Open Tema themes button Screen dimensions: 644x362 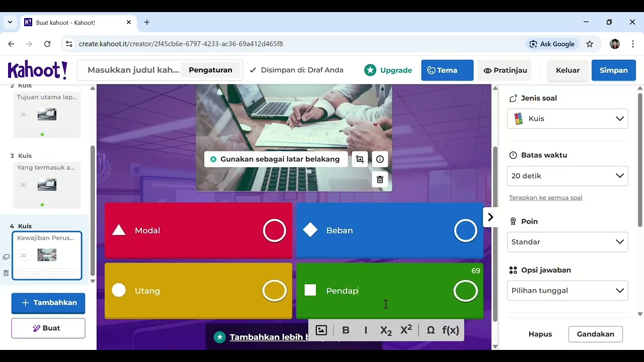(447, 70)
